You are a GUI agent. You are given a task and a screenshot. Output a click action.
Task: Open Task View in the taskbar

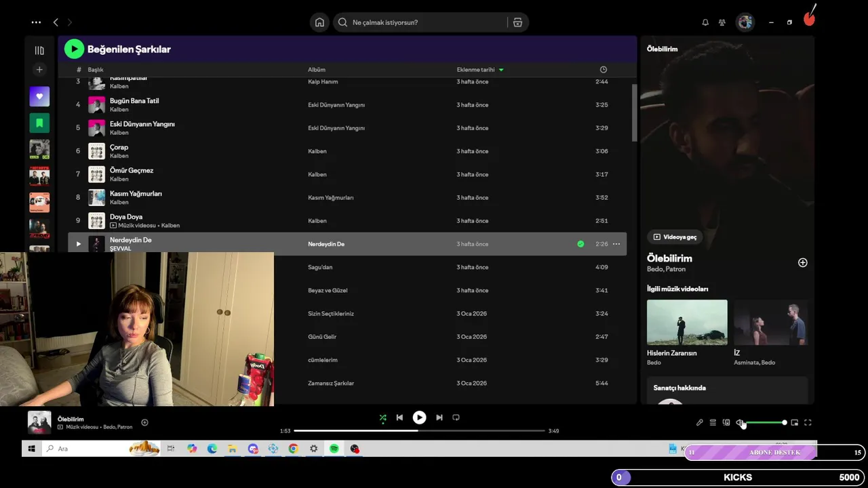pos(171,449)
